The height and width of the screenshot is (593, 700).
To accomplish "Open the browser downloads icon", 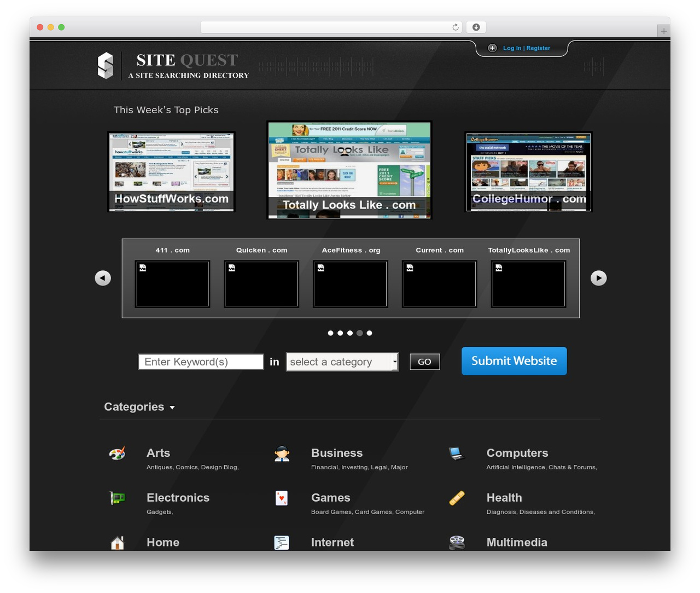I will (476, 27).
